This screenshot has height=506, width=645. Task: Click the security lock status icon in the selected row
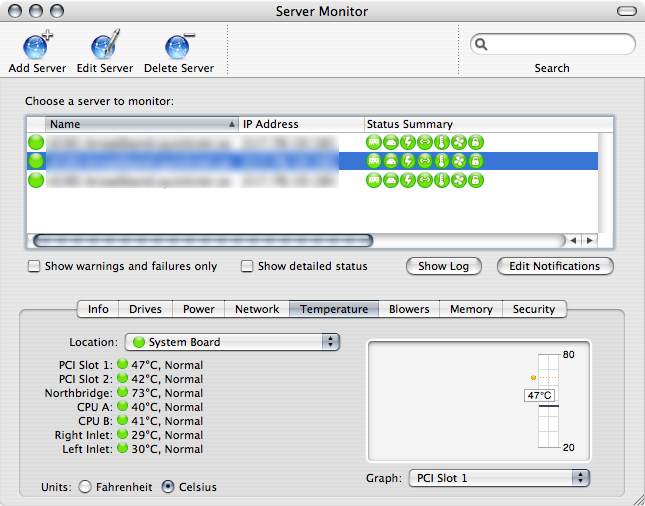point(476,161)
